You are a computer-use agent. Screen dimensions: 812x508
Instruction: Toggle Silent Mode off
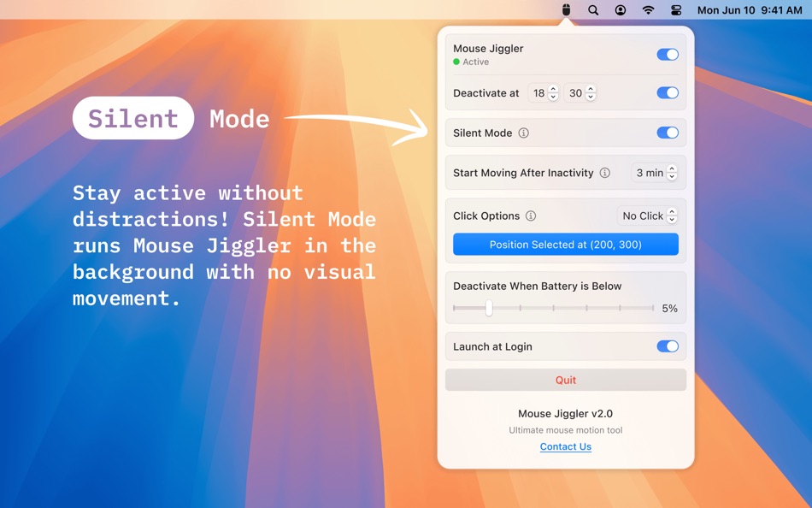pos(668,133)
